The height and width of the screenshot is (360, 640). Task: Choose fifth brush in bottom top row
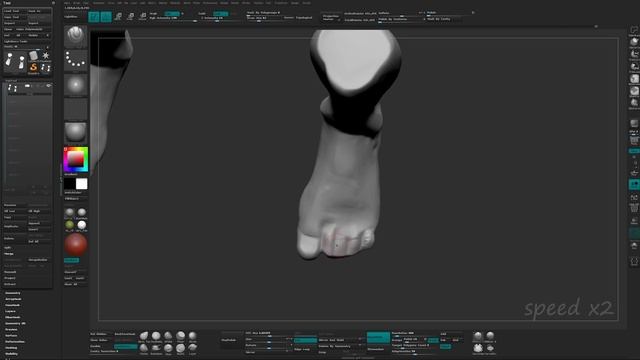tap(193, 336)
